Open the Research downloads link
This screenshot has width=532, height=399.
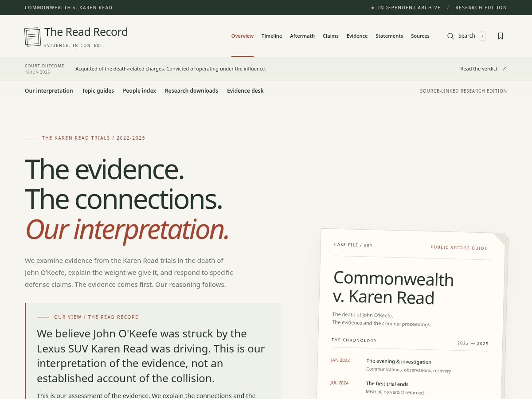pyautogui.click(x=192, y=91)
